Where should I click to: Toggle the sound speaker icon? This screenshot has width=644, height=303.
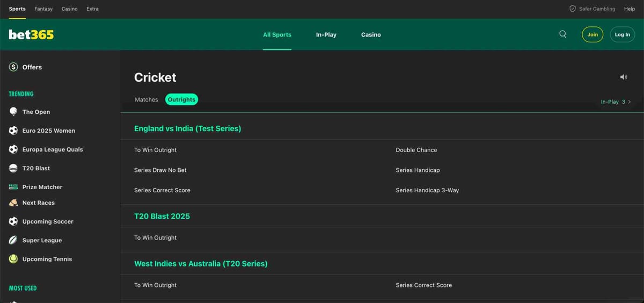623,77
